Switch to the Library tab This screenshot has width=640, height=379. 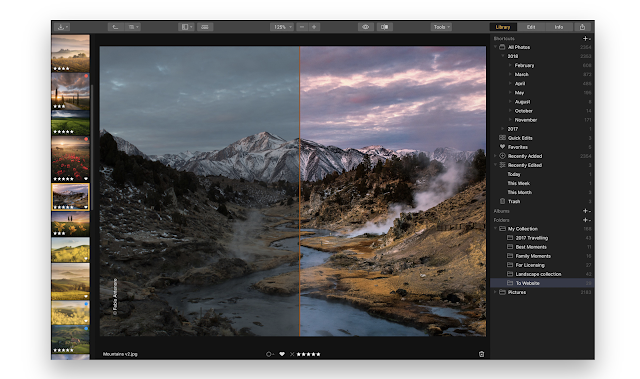click(503, 27)
